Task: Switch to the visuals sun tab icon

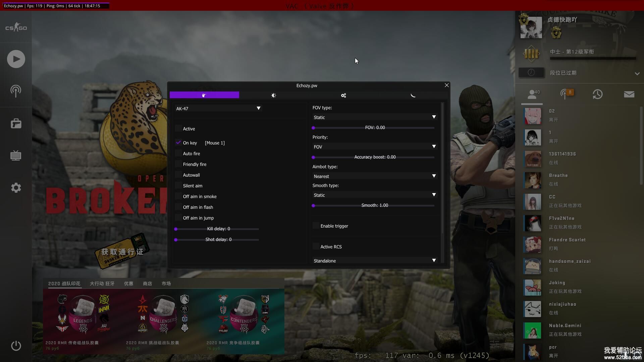Action: tap(274, 95)
